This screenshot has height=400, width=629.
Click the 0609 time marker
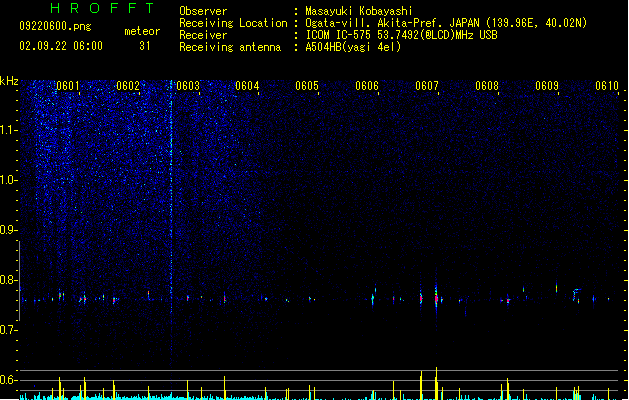(x=547, y=86)
